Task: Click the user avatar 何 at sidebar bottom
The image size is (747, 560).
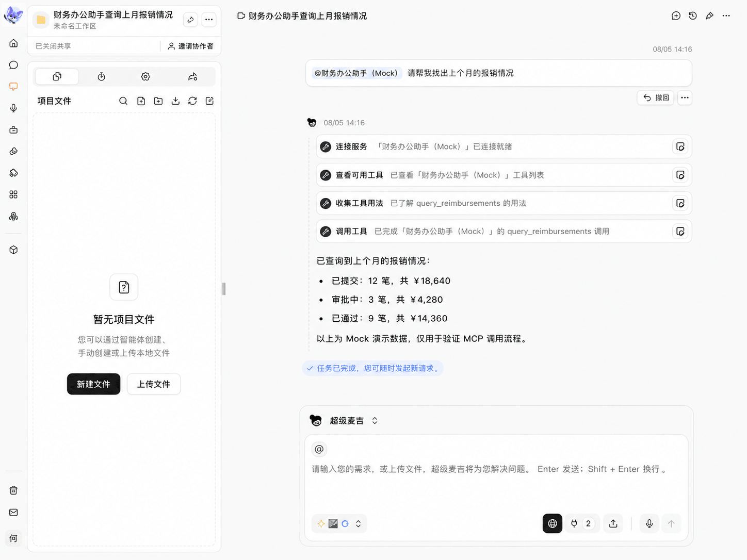Action: [x=13, y=538]
